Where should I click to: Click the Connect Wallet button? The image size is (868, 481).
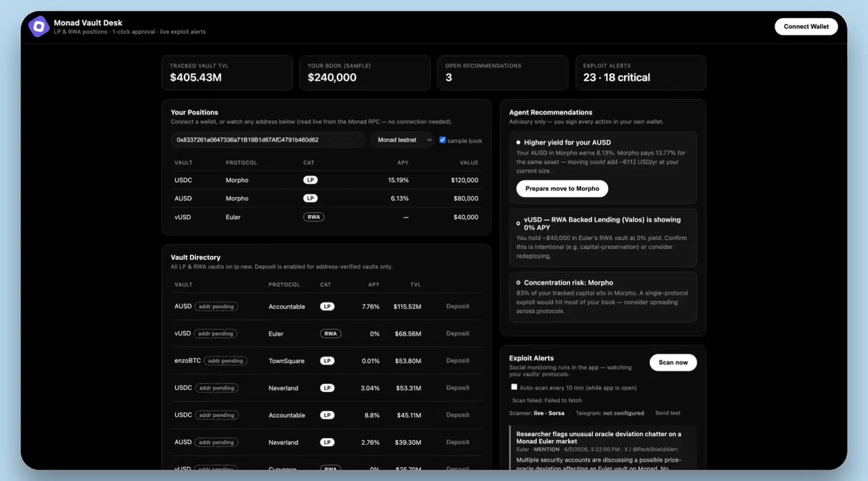pyautogui.click(x=806, y=27)
